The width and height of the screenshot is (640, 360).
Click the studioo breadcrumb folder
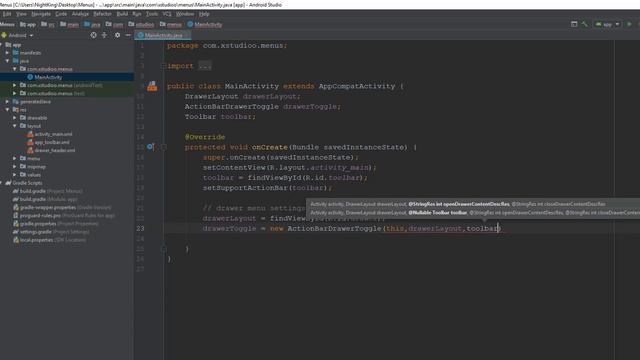coord(141,24)
